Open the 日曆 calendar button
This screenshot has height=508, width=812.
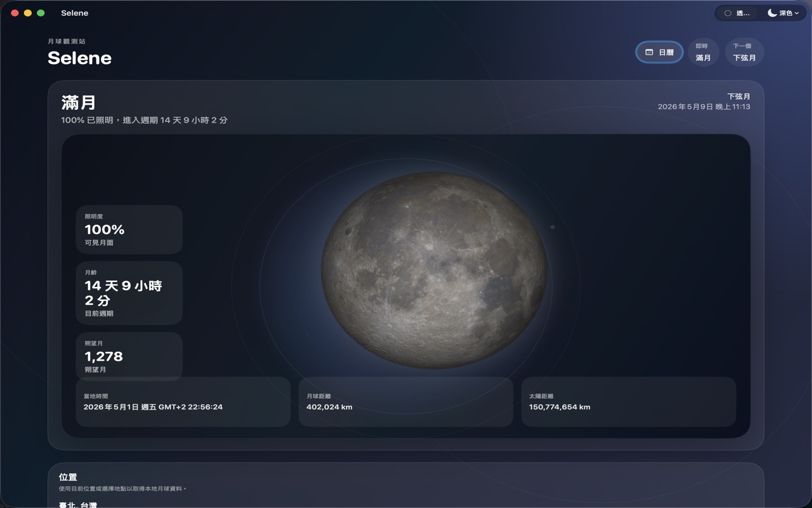click(x=659, y=52)
